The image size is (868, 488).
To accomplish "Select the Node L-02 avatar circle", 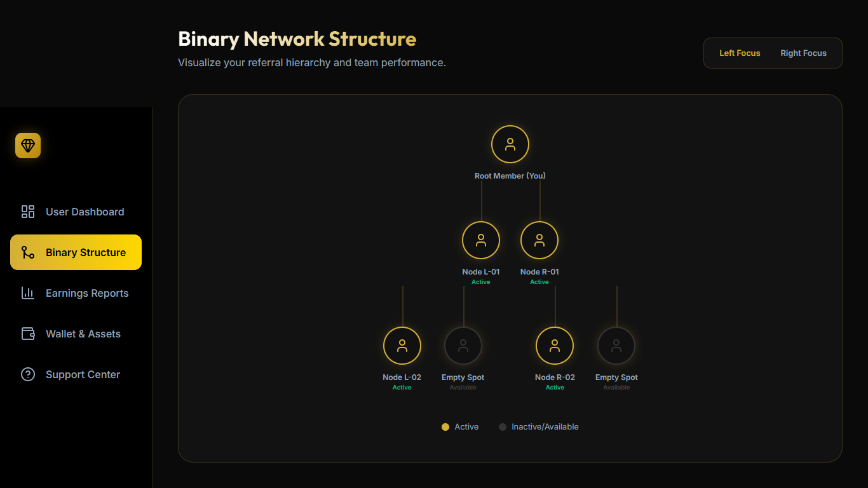I will 402,346.
